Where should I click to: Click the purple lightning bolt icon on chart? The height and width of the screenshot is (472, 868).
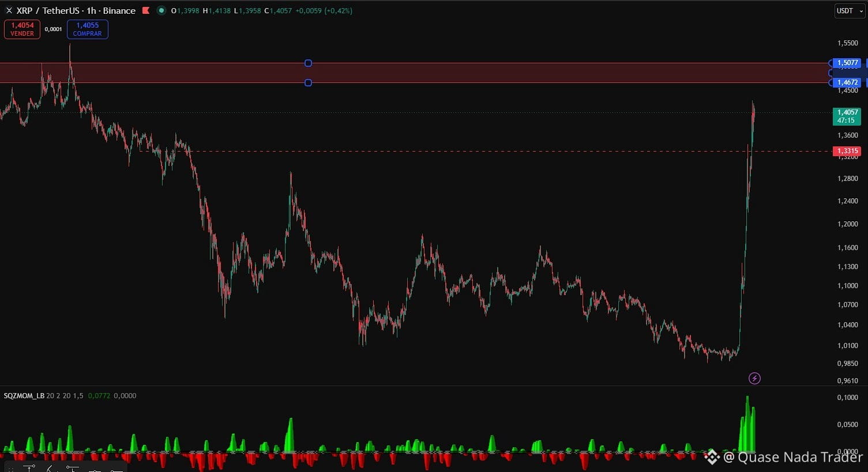[x=754, y=378]
